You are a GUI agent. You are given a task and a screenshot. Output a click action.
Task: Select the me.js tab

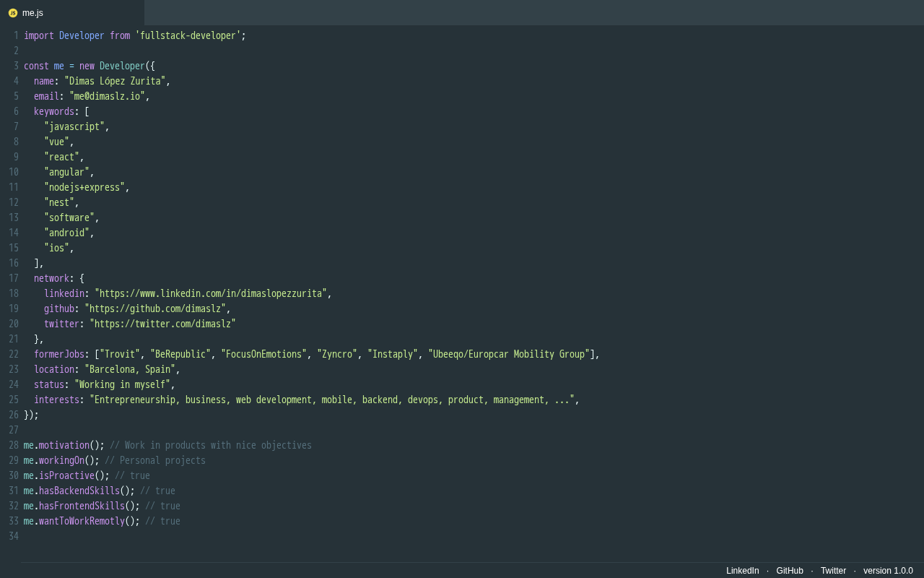pyautogui.click(x=32, y=13)
